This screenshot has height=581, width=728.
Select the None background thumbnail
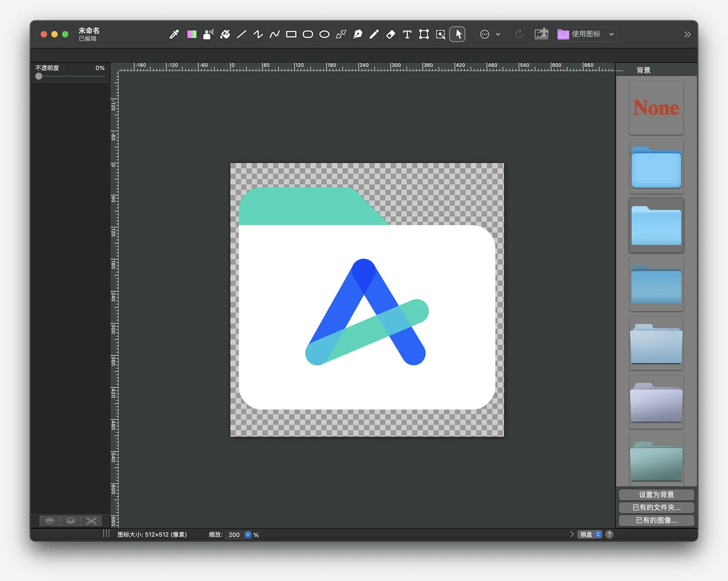[656, 108]
